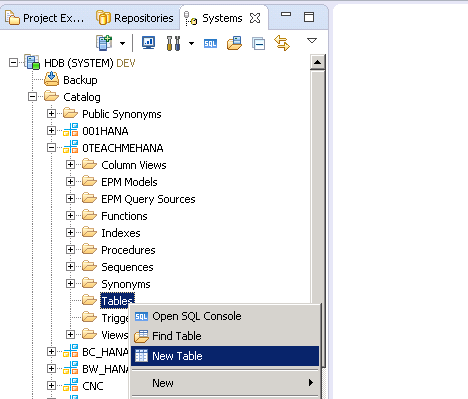
Task: Close the Systems tab with X
Action: pyautogui.click(x=255, y=18)
